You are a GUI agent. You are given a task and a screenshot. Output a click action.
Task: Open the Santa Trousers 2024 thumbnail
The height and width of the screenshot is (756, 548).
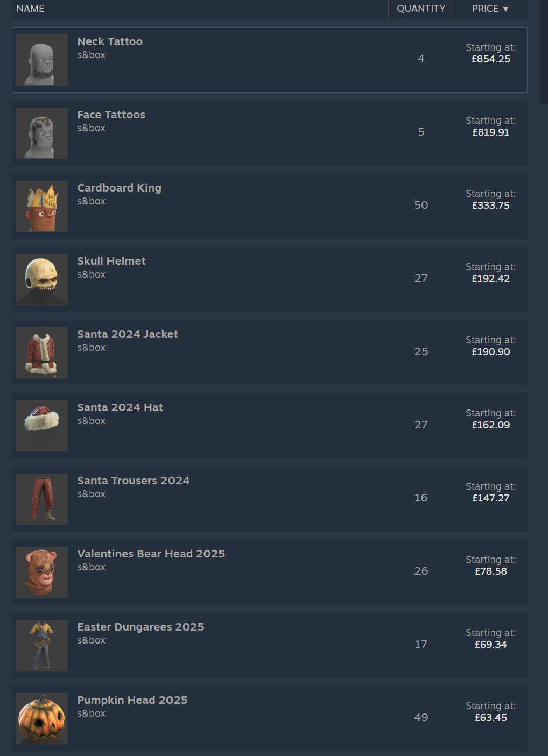pyautogui.click(x=41, y=499)
